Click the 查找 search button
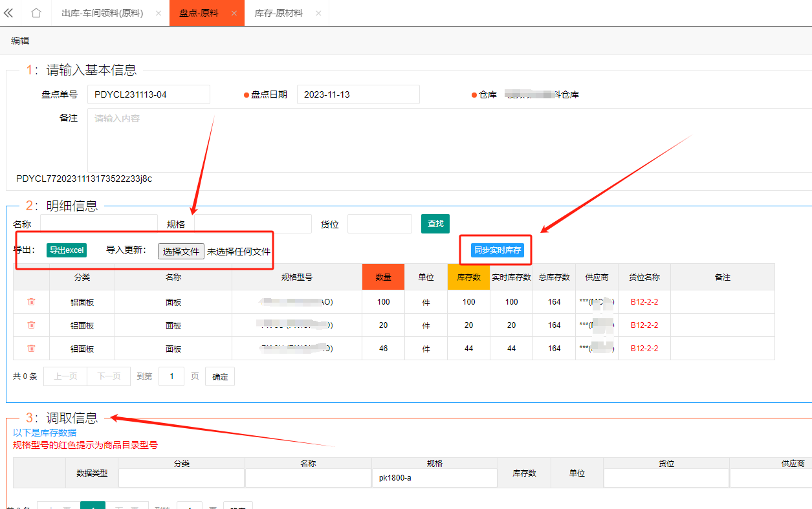Screen dimensions: 812x509 pyautogui.click(x=435, y=224)
